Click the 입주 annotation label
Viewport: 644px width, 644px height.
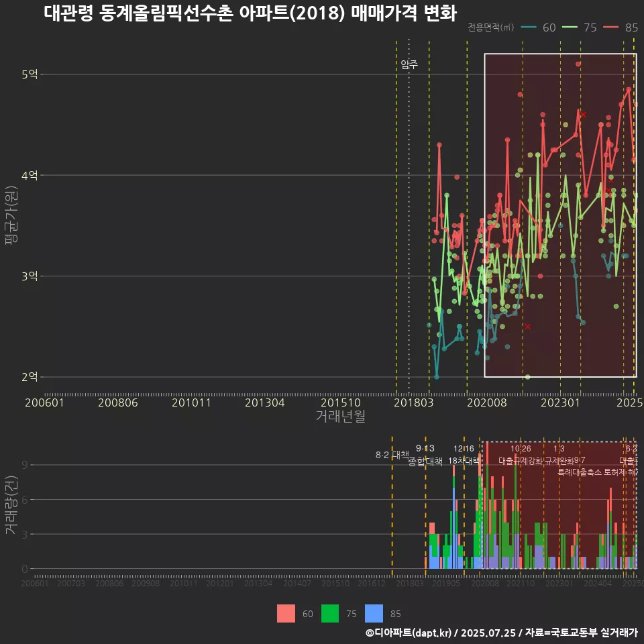click(x=409, y=64)
